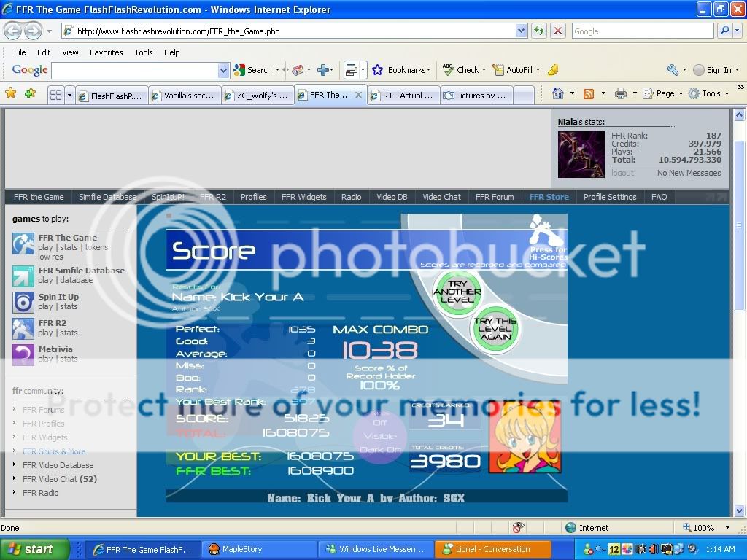Click the Favorites Center star icon
747x560 pixels.
[x=10, y=93]
